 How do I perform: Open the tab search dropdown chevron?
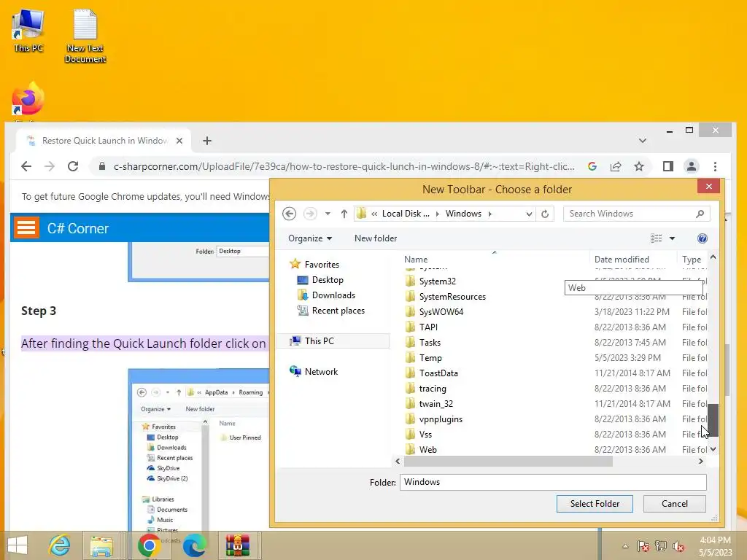coord(643,141)
